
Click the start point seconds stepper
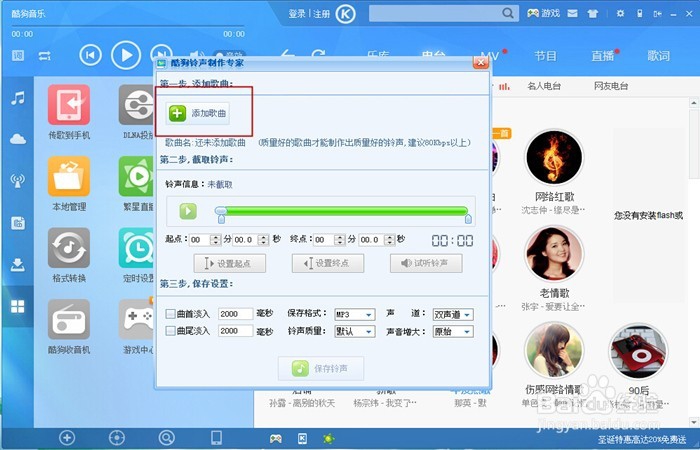click(263, 240)
